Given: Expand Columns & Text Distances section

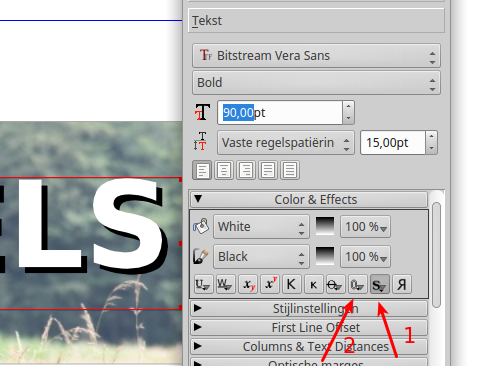Looking at the screenshot, I should pos(309,347).
